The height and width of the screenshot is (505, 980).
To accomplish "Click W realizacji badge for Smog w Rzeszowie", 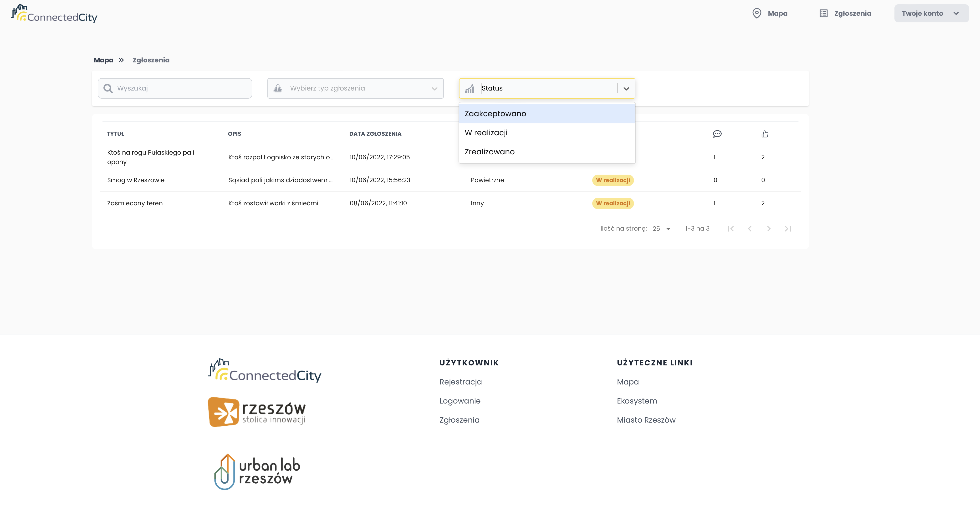I will [x=612, y=180].
